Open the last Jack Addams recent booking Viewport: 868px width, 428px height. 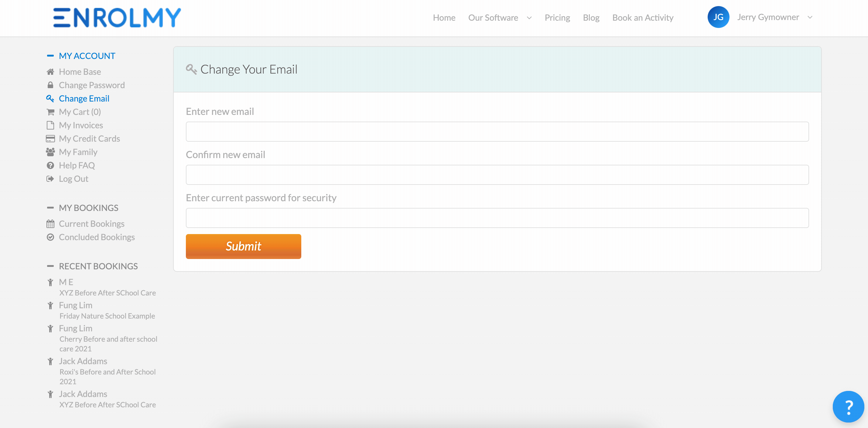pos(83,394)
